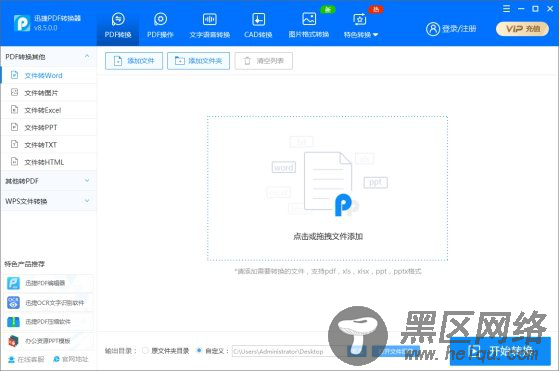Screen dimensions: 560x371
Task: Click the 添加文件 button
Action: click(x=134, y=61)
